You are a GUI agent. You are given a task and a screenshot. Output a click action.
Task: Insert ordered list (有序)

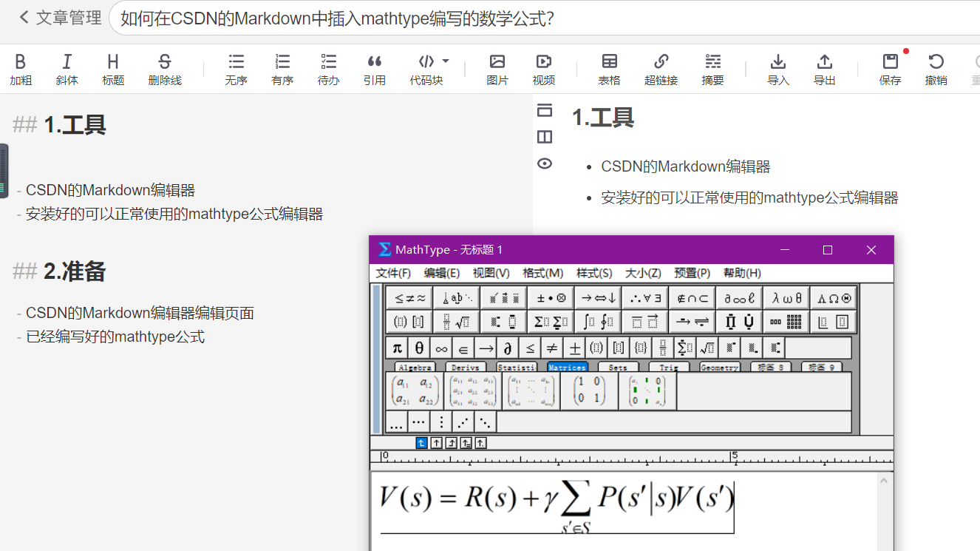[282, 70]
